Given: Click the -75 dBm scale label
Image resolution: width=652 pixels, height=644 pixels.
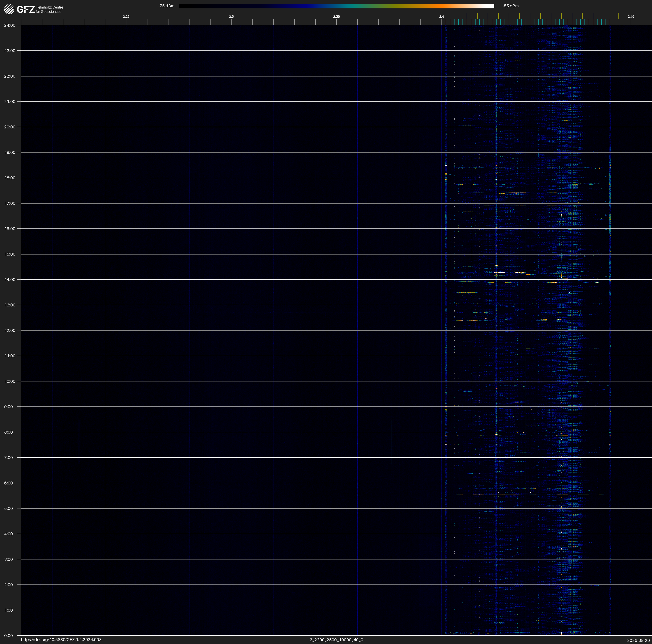Looking at the screenshot, I should coord(166,6).
